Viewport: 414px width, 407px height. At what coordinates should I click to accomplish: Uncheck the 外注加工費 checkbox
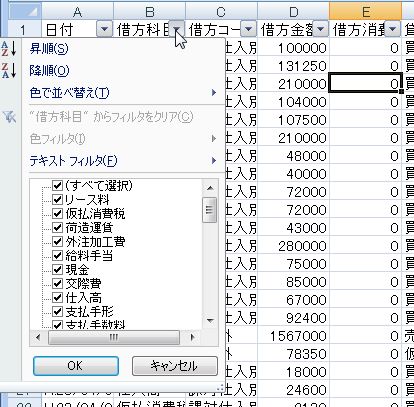(x=58, y=241)
